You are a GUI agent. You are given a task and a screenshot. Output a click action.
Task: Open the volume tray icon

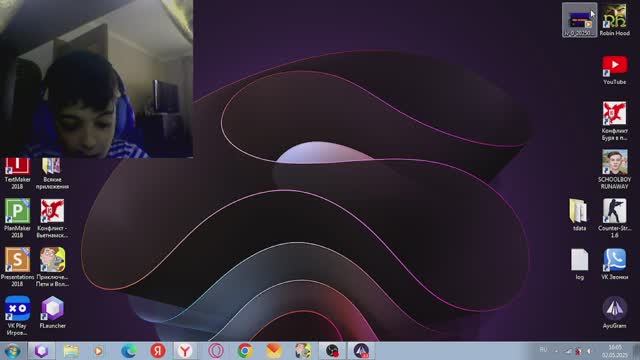(589, 351)
